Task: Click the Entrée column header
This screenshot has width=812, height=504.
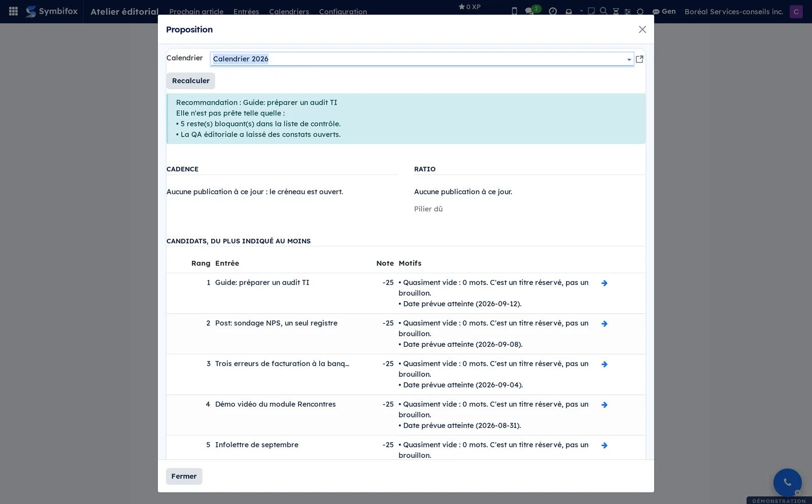Action: pos(227,263)
